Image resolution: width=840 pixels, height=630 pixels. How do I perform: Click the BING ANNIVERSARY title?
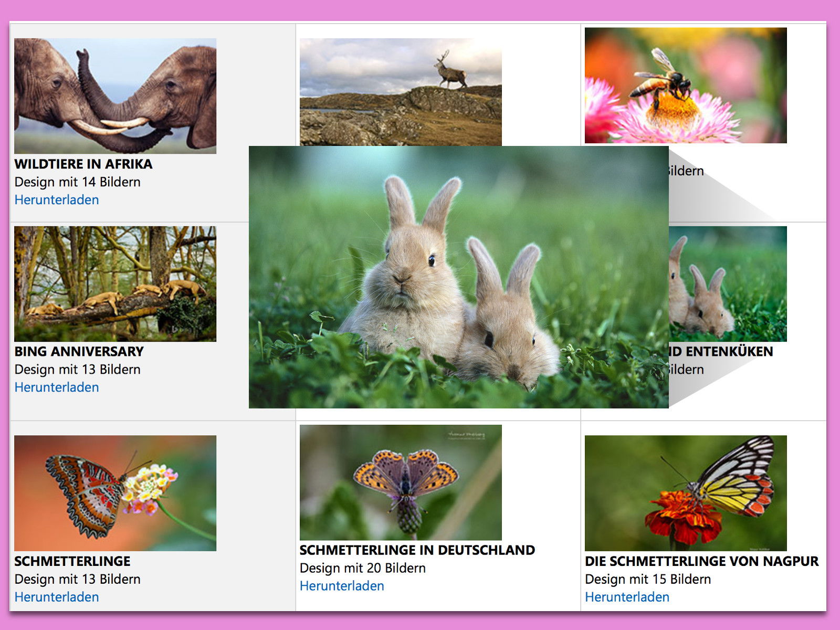79,351
